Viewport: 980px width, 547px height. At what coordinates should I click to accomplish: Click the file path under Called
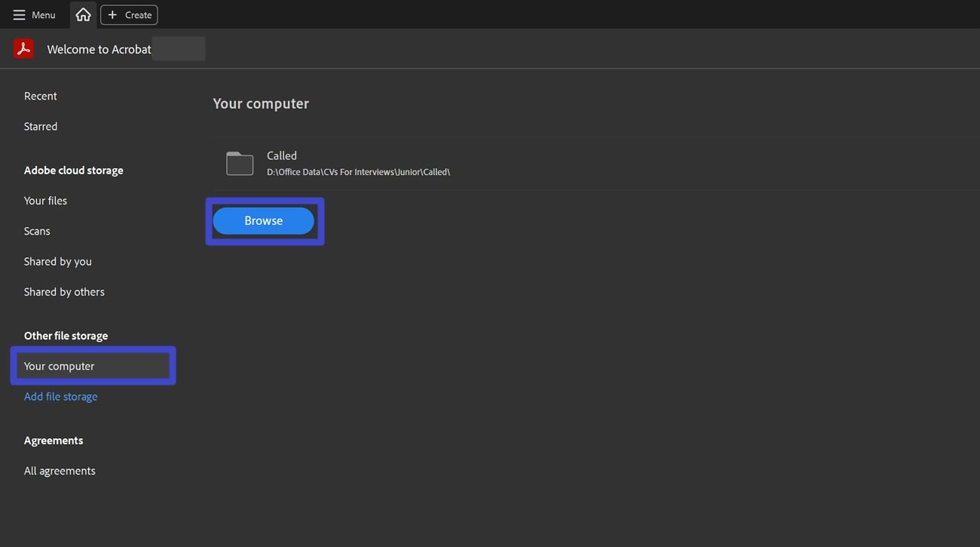coord(357,171)
